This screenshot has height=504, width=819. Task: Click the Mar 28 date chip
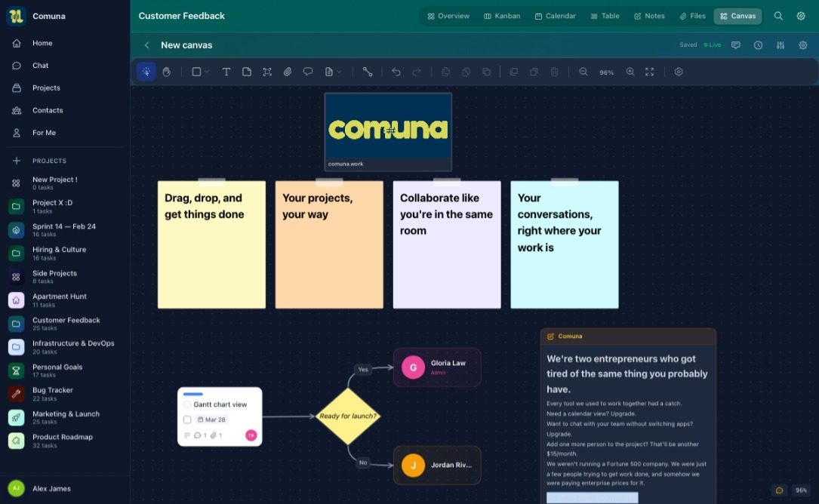(x=211, y=419)
